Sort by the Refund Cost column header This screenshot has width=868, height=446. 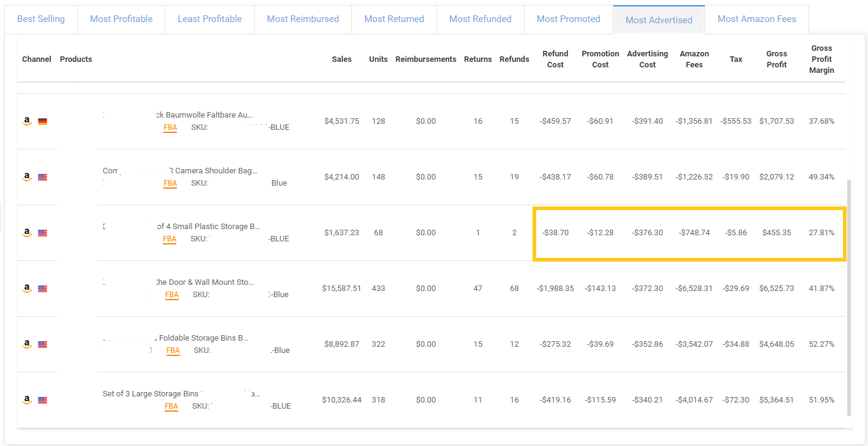click(x=555, y=59)
